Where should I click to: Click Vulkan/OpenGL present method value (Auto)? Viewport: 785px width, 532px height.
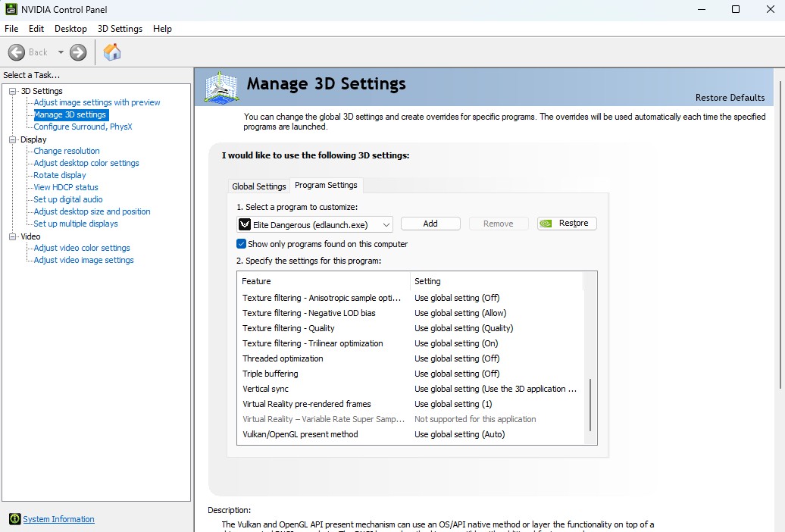point(460,434)
